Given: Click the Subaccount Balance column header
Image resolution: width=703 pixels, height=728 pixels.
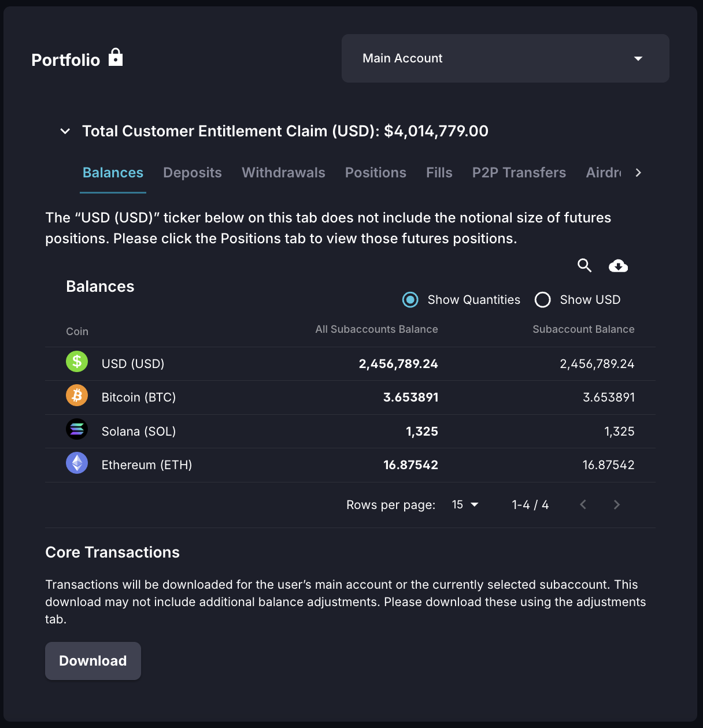Looking at the screenshot, I should 583,329.
